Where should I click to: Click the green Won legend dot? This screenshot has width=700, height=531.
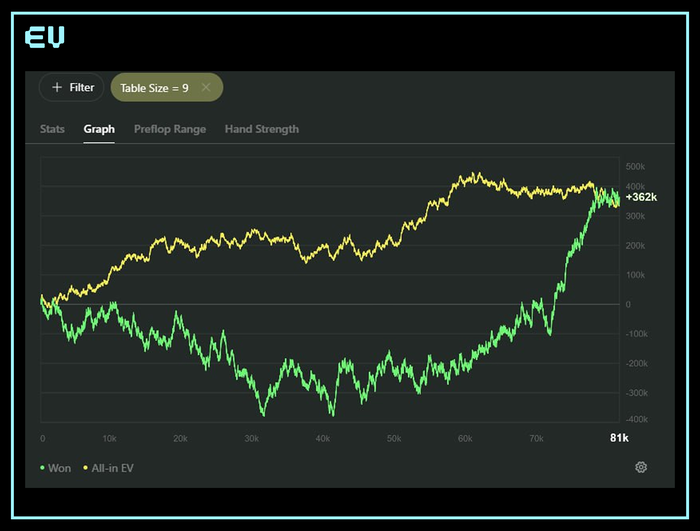click(x=42, y=468)
